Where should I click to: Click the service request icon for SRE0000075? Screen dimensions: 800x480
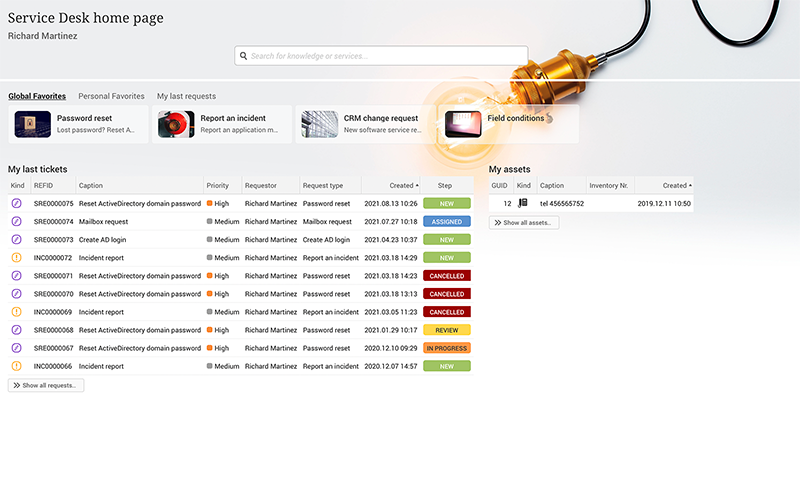pos(16,203)
